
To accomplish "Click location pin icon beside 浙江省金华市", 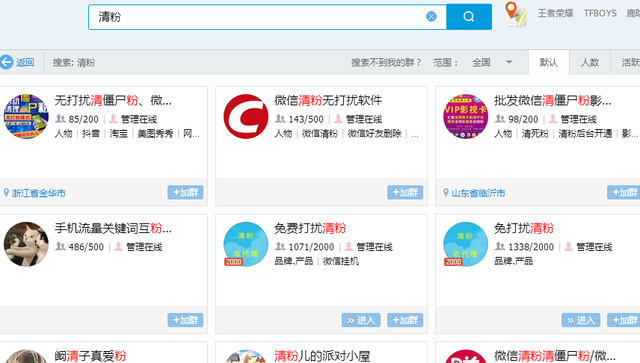I will (6, 192).
